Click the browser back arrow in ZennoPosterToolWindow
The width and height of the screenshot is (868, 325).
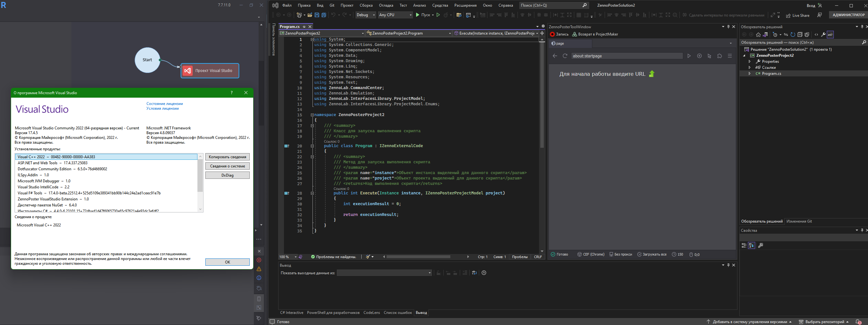click(x=555, y=56)
